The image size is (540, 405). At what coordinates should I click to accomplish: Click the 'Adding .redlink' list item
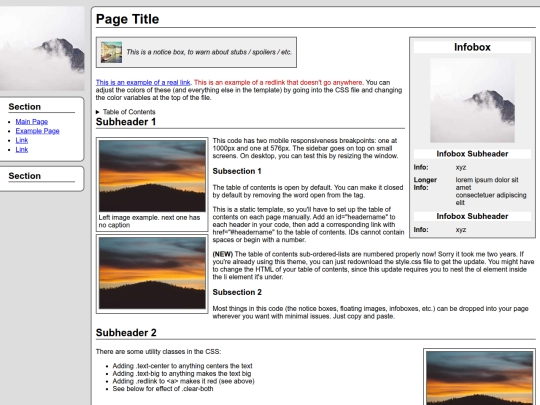tap(184, 381)
